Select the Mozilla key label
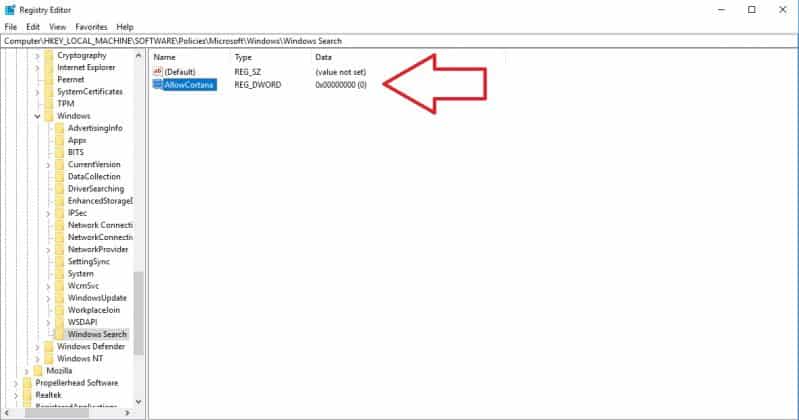This screenshot has height=420, width=799. click(x=59, y=371)
